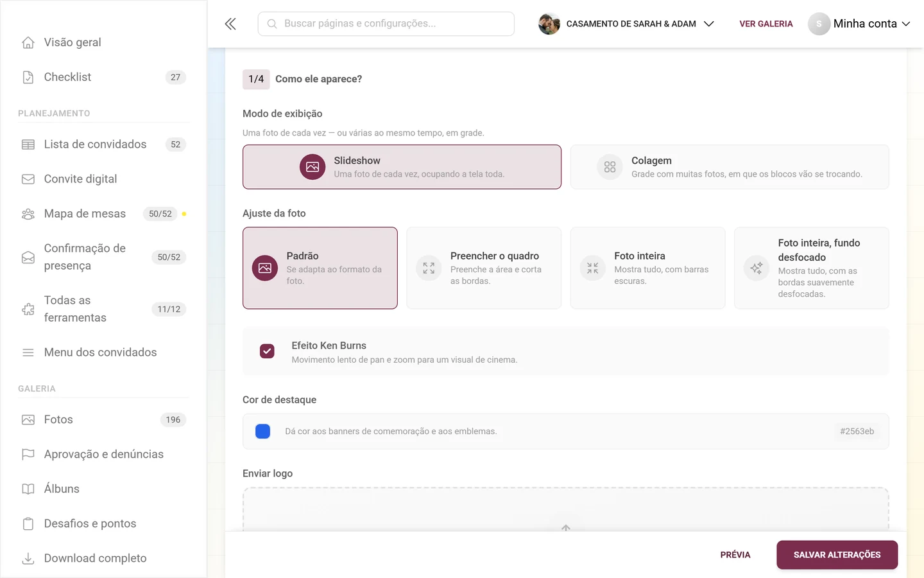Image resolution: width=924 pixels, height=578 pixels.
Task: Select the Slideshow display mode
Action: 402,167
